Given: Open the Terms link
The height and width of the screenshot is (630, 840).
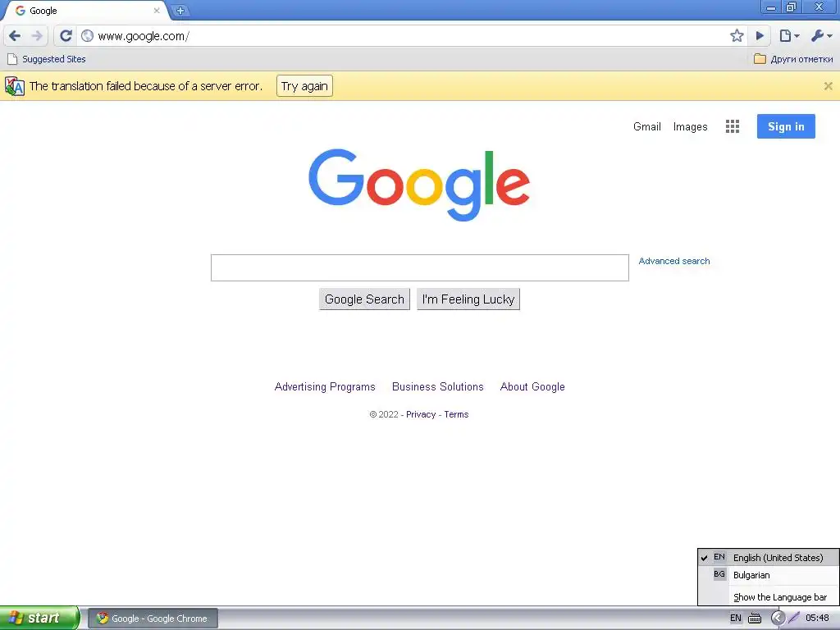Looking at the screenshot, I should tap(456, 414).
